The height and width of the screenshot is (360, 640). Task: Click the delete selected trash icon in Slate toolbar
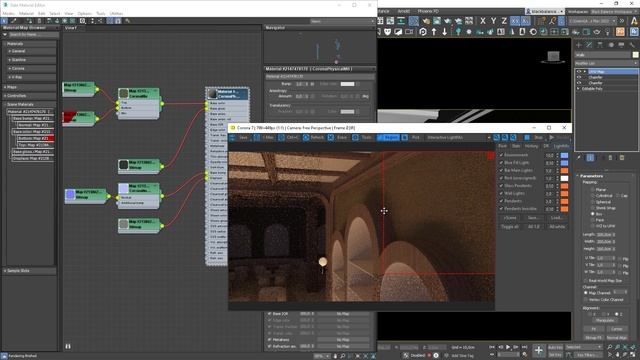coord(39,20)
